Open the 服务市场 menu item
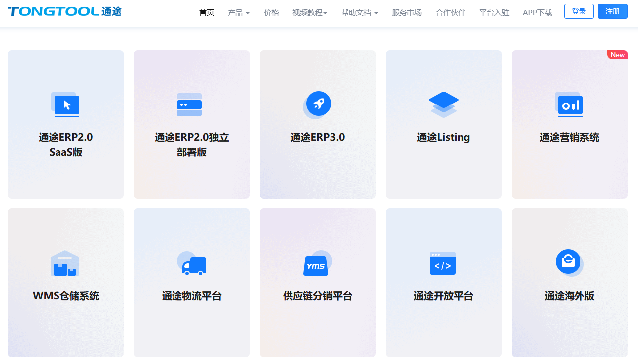Screen dimensions: 638x364 [406, 12]
